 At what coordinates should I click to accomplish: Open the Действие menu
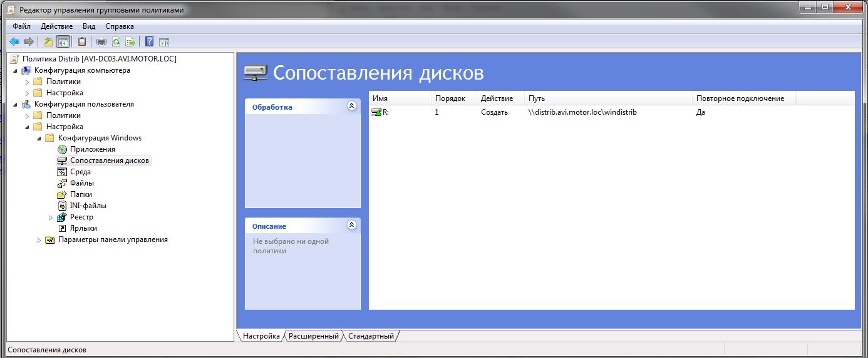56,26
